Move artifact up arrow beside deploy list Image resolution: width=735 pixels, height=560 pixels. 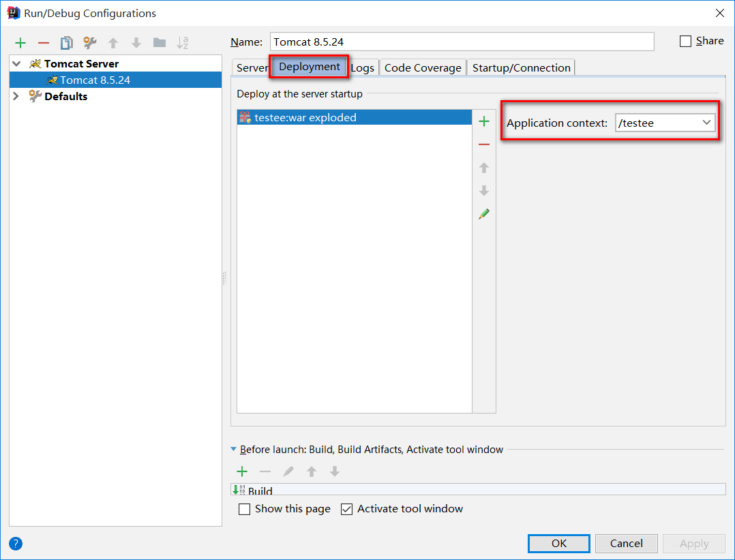pos(484,168)
